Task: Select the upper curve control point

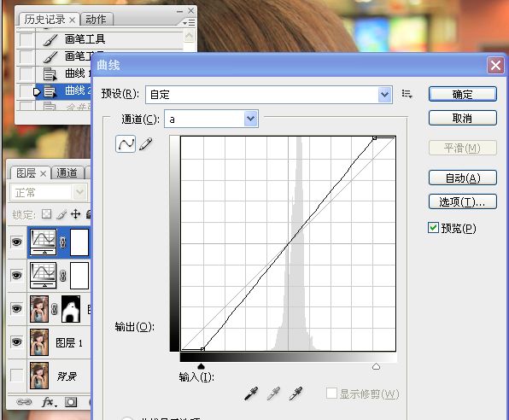Action: point(374,138)
